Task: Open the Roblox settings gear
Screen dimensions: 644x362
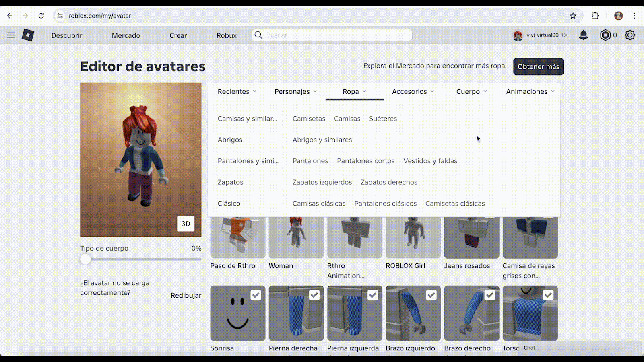Action: click(630, 35)
